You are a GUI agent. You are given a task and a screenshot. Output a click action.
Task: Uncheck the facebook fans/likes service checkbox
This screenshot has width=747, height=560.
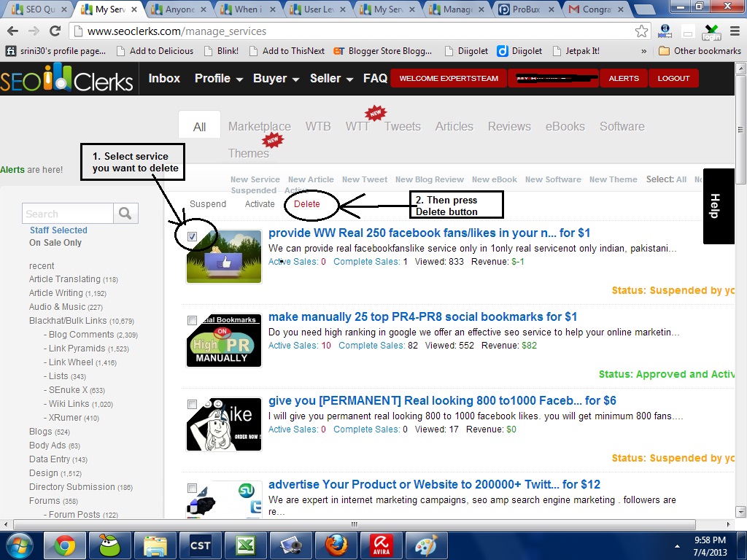click(192, 236)
